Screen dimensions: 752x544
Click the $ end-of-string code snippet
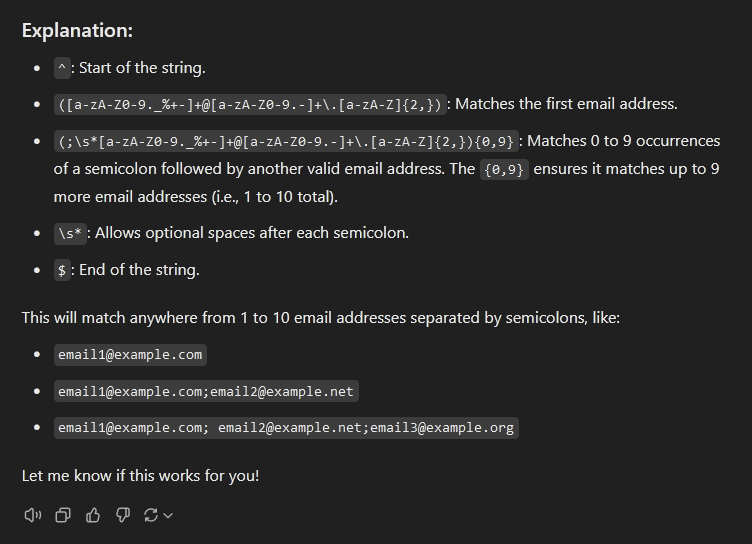tap(62, 270)
